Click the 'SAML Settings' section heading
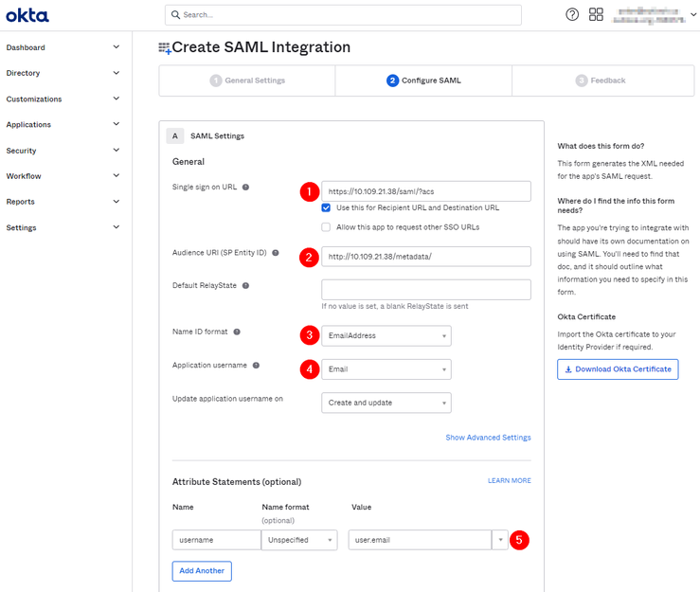700x592 pixels. [218, 136]
